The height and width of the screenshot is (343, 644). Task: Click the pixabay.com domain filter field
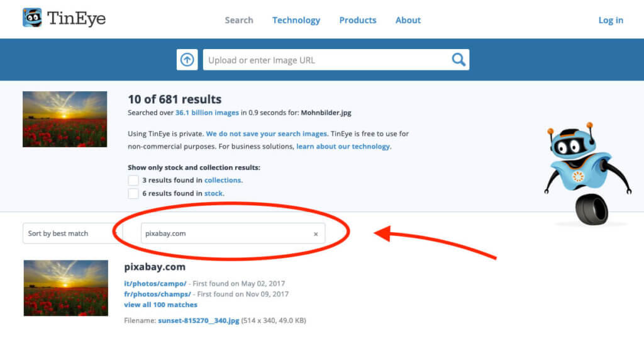[233, 233]
